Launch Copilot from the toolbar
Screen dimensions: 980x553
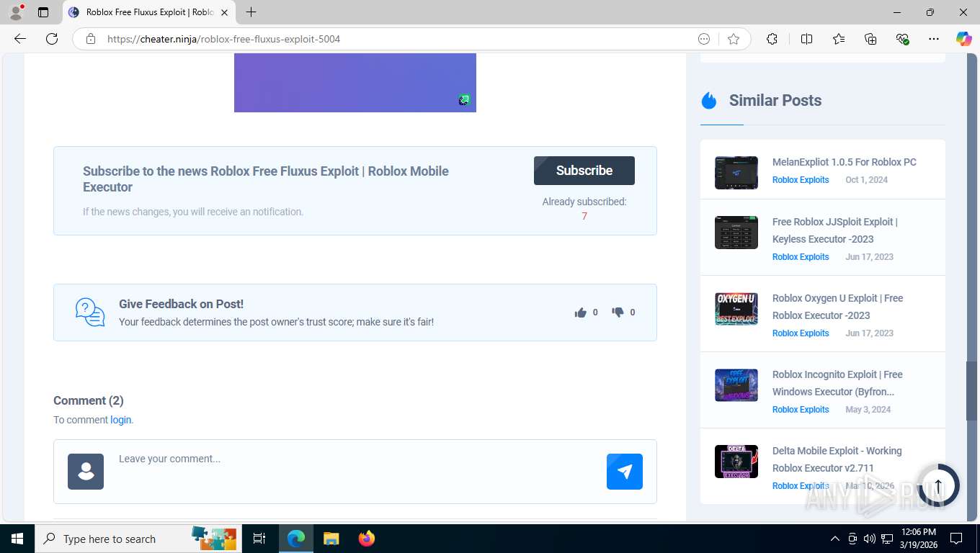point(963,39)
